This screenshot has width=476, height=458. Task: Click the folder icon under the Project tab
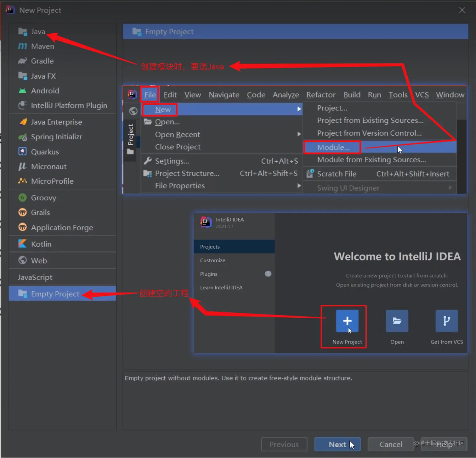(x=130, y=152)
